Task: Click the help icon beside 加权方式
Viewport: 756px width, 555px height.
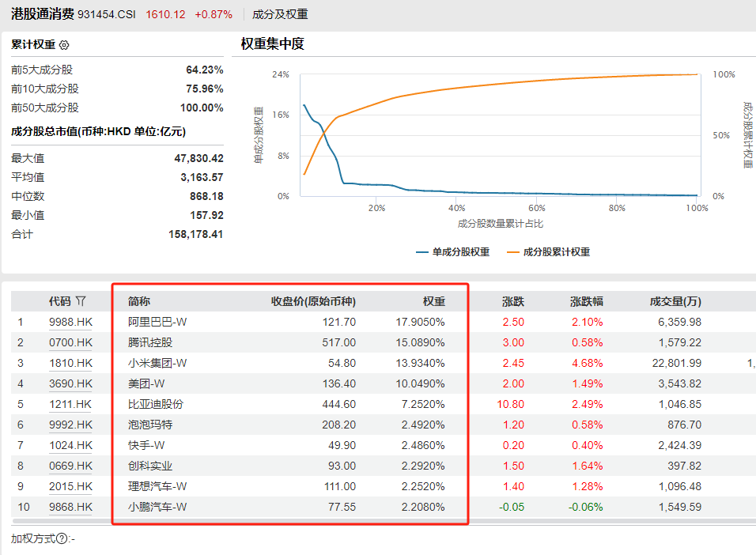Action: (x=62, y=538)
